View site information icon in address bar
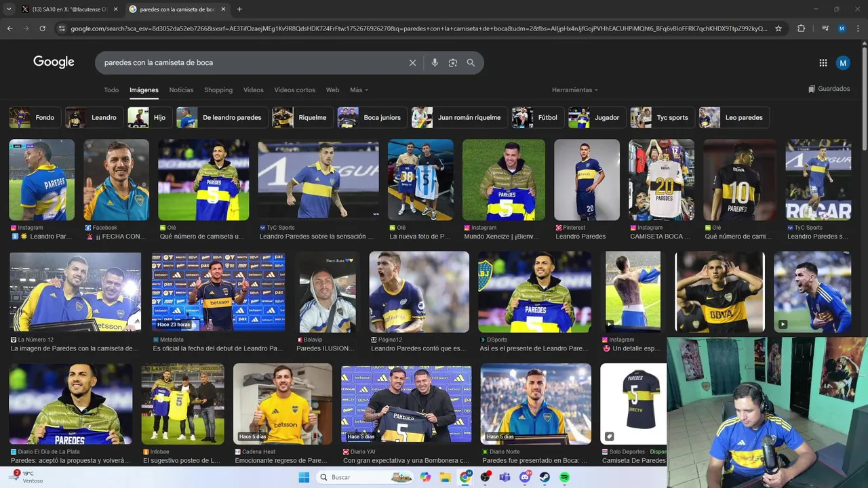The image size is (868, 488). (x=62, y=28)
